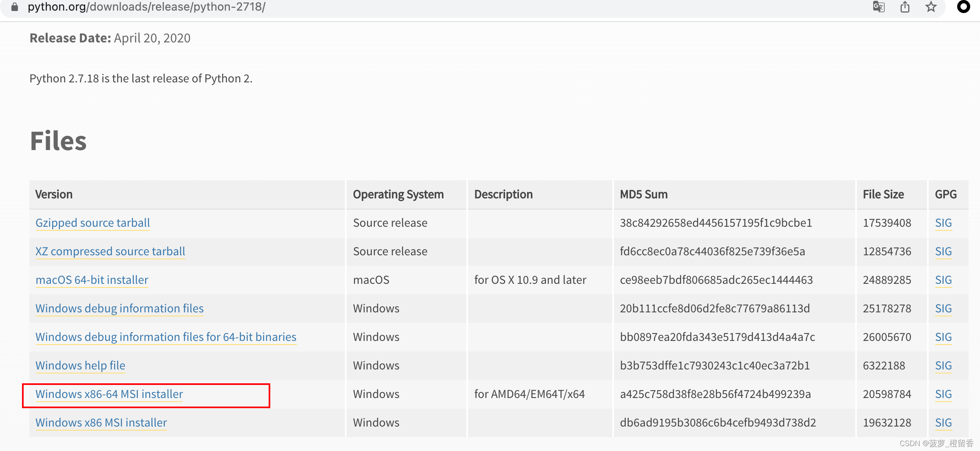Download Gzipped source tarball

[93, 223]
